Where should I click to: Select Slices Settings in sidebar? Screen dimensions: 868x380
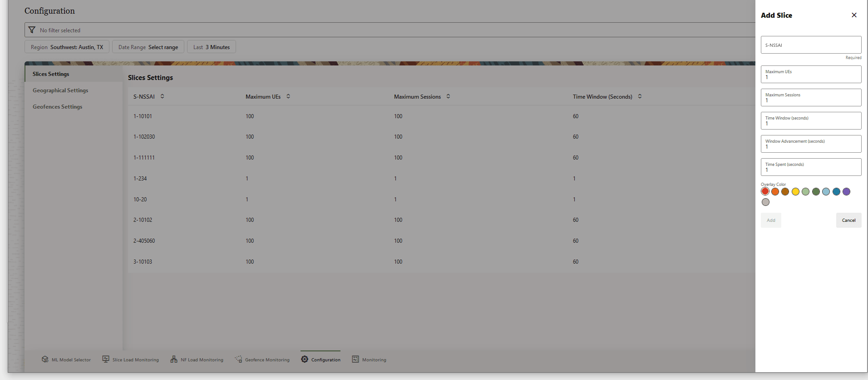74,74
